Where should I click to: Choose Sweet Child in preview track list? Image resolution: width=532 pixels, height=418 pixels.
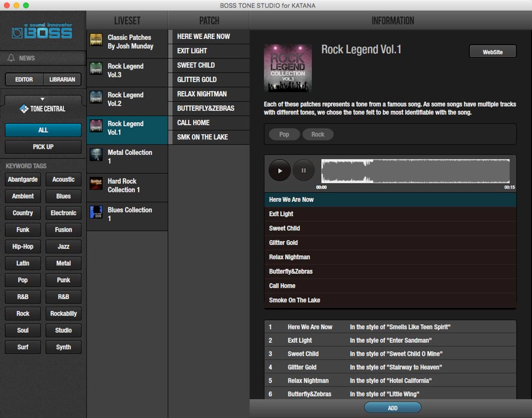[x=390, y=228]
